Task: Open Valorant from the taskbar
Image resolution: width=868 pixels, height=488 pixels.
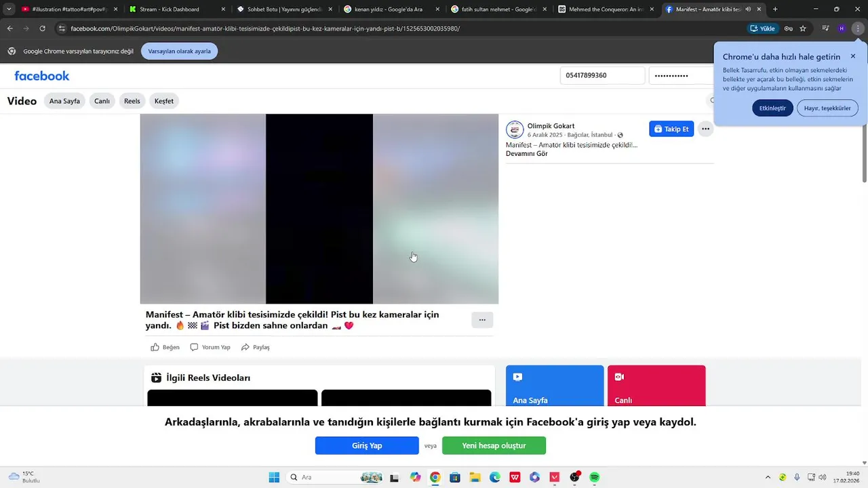Action: (x=555, y=477)
